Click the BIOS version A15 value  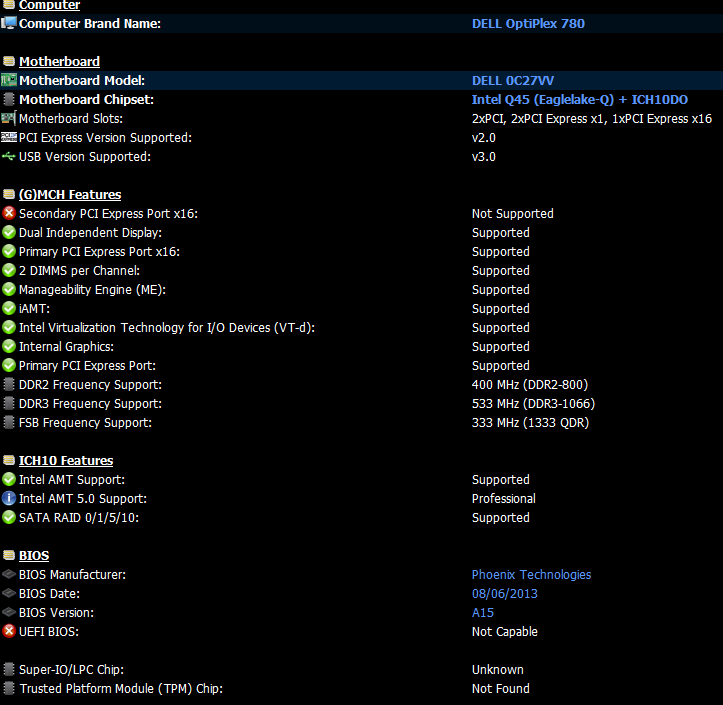[x=483, y=612]
